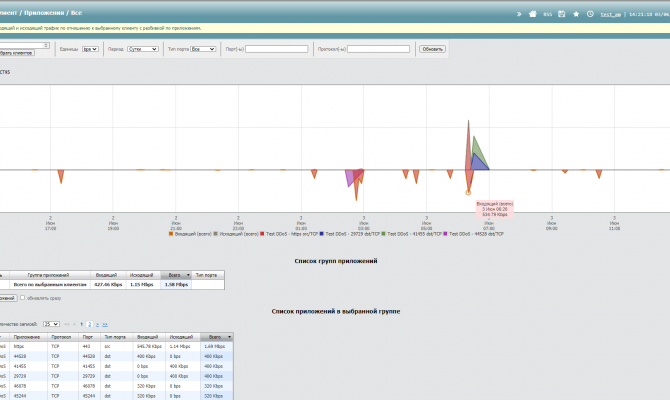Click the home icon in header
Screen dimensions: 670x400
(x=531, y=14)
